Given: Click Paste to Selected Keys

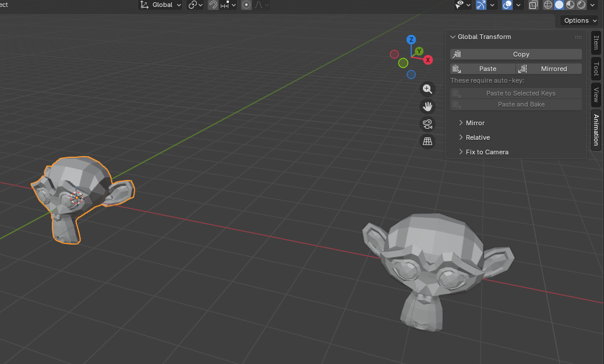Looking at the screenshot, I should coord(516,93).
